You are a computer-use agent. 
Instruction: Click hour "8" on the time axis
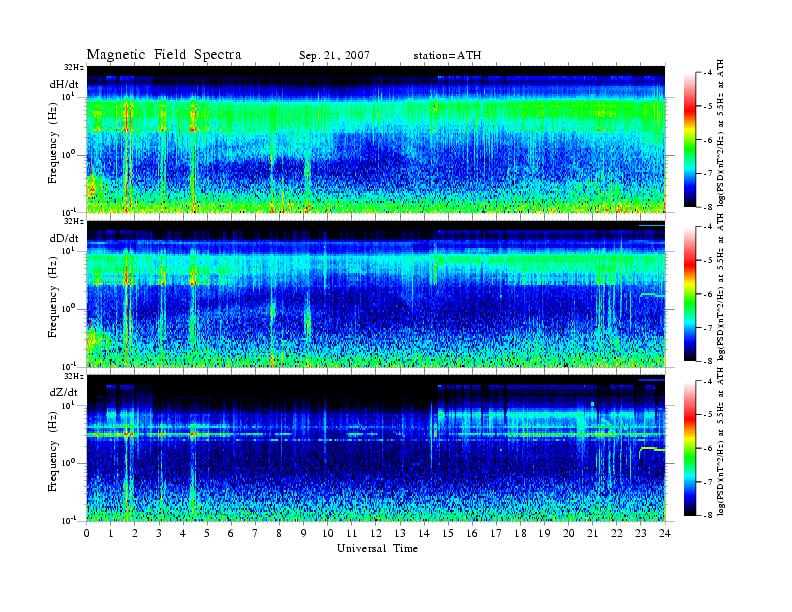tap(279, 533)
